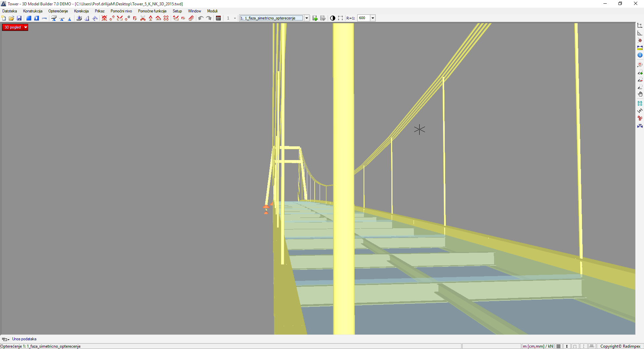Screen dimensions: 644x349
Task: Click the units m [cm,mm] / kN field
Action: click(538, 346)
